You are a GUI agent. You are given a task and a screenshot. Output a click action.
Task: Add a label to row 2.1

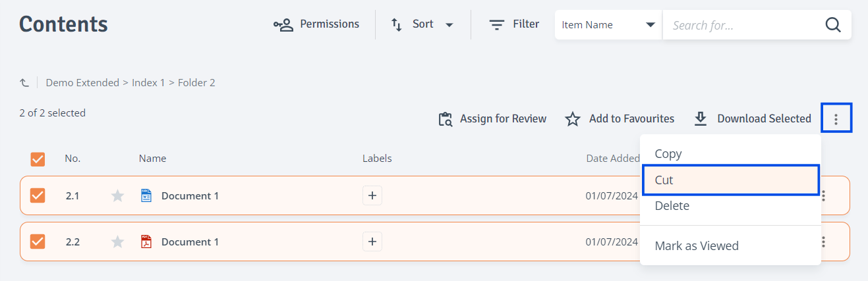pos(372,195)
